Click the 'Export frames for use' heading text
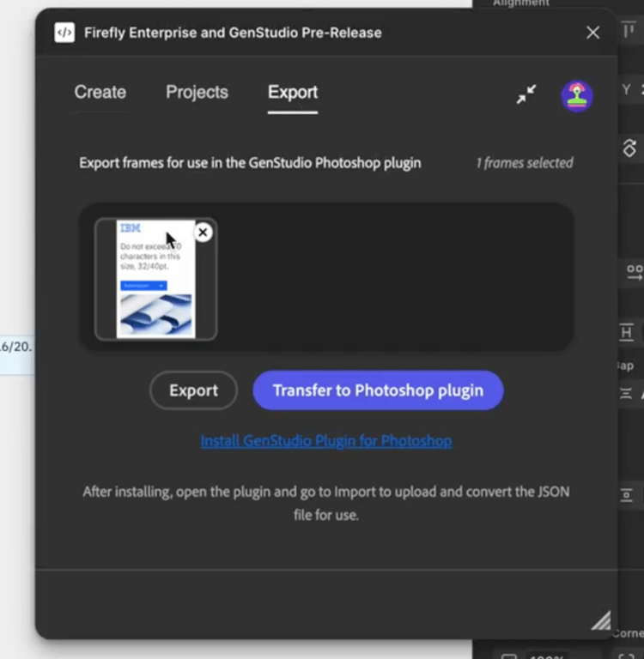The height and width of the screenshot is (659, 644). click(x=250, y=163)
